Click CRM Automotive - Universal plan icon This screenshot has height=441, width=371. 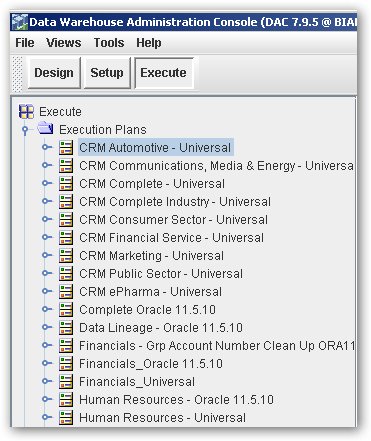click(x=66, y=147)
